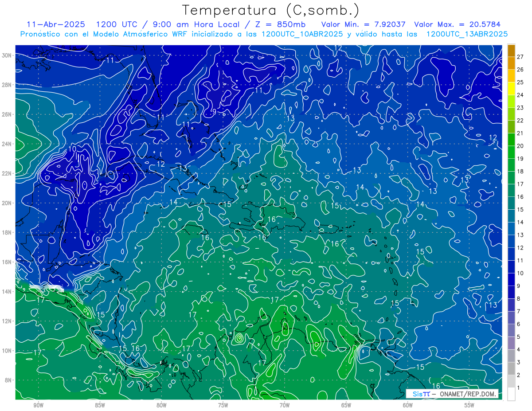Click the latitude axis label 28N
The image size is (532, 411).
[x=7, y=85]
